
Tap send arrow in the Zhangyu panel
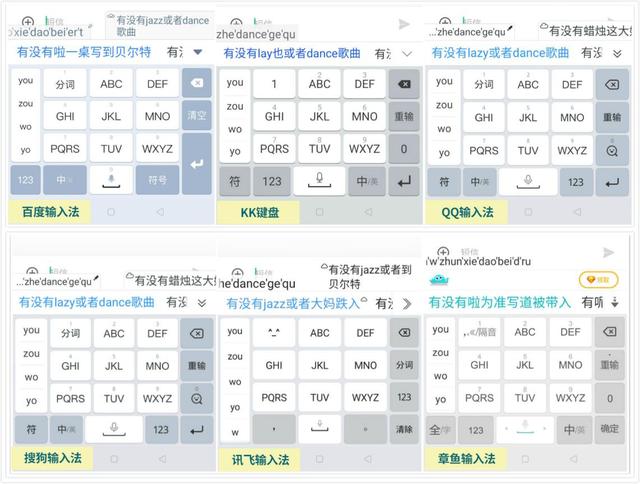coord(609,253)
